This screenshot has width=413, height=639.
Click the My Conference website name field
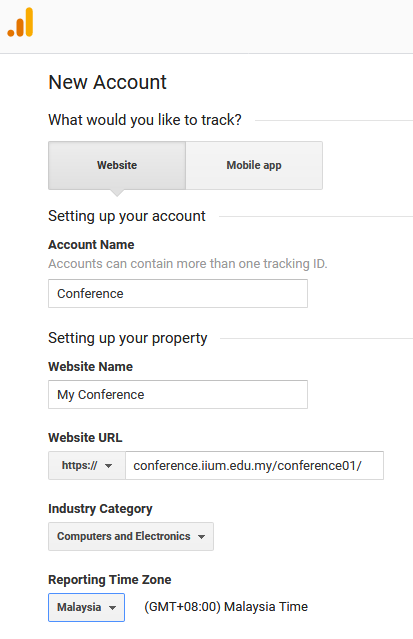pyautogui.click(x=178, y=394)
